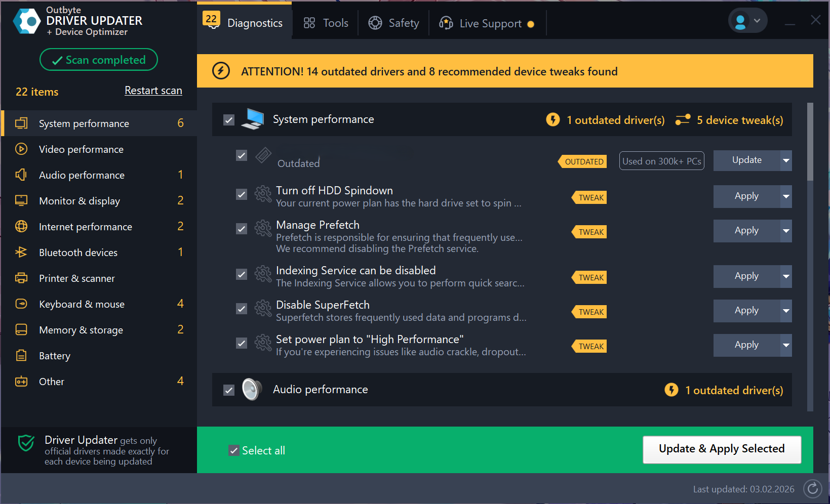Click the Outbyte Driver Updater logo

[27, 21]
